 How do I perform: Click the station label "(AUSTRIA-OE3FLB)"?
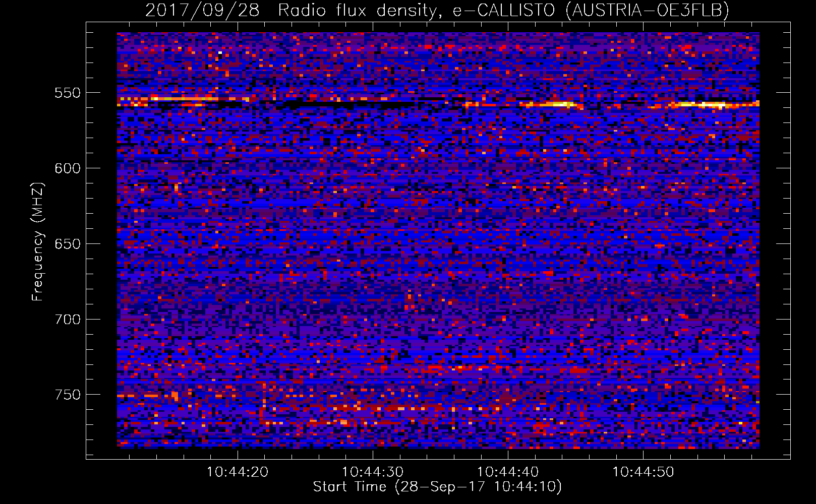tap(648, 10)
